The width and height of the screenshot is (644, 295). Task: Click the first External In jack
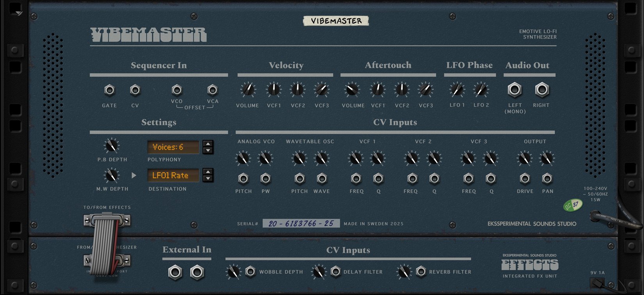click(175, 272)
